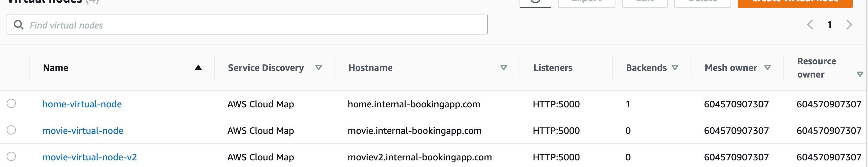Select the home-virtual-node radio button
The height and width of the screenshot is (167, 868).
tap(11, 103)
